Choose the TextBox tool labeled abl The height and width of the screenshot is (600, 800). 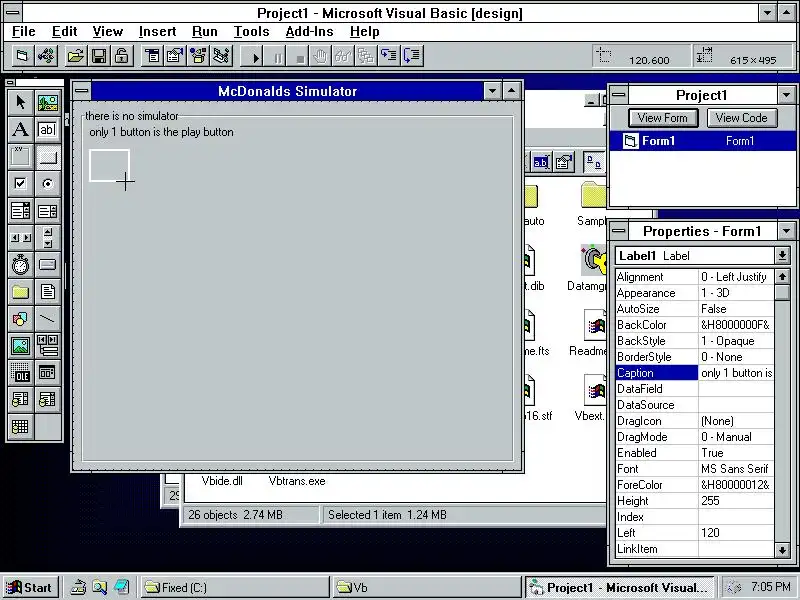47,130
